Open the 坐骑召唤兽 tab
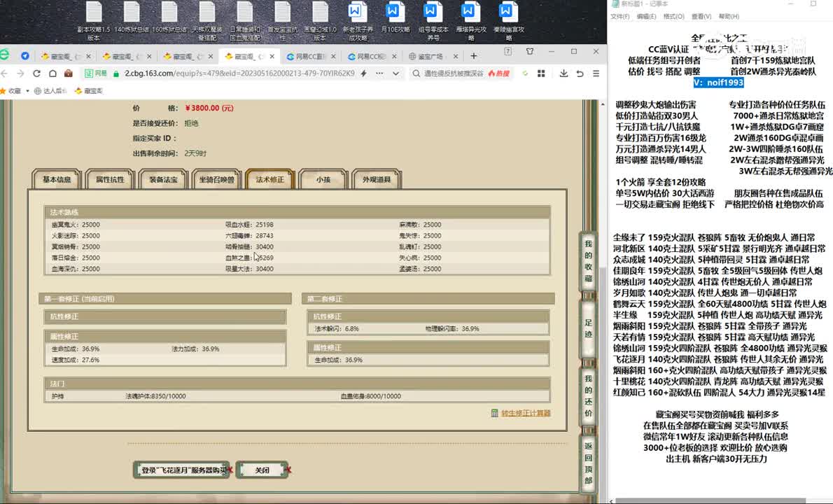This screenshot has height=504, width=833. pyautogui.click(x=216, y=179)
